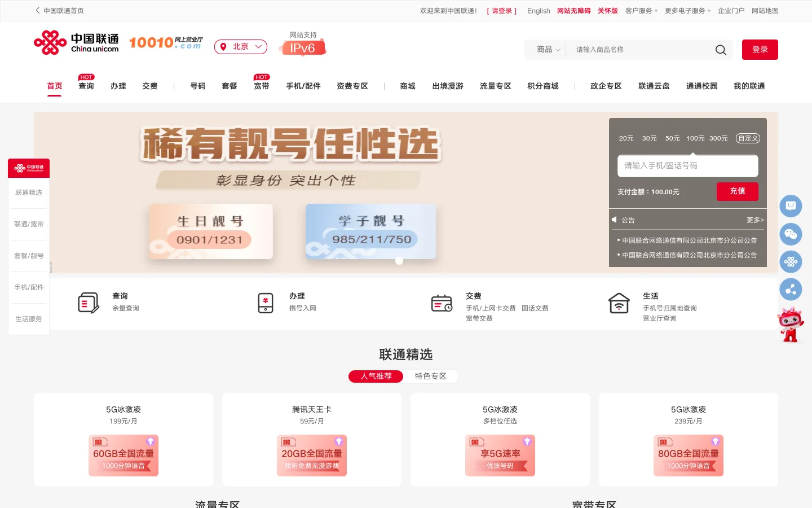The width and height of the screenshot is (812, 508).
Task: Click the IPv6 support badge
Action: pos(303,43)
